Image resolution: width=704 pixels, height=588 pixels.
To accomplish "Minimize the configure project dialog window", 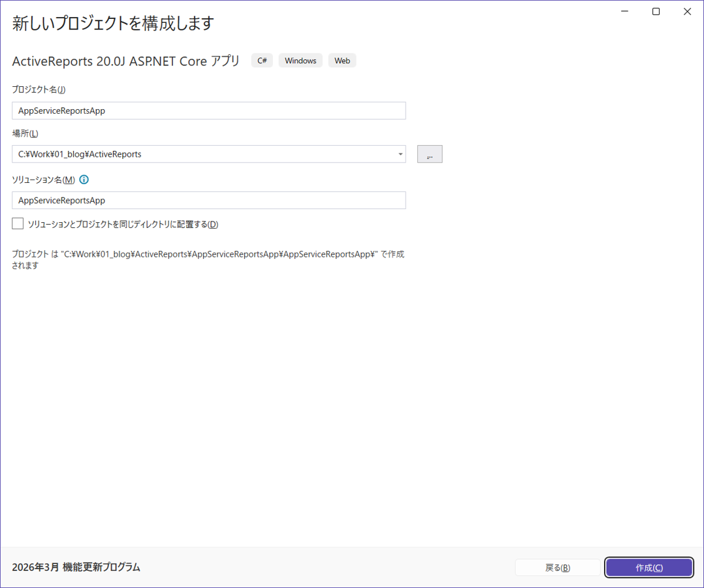I will [624, 11].
